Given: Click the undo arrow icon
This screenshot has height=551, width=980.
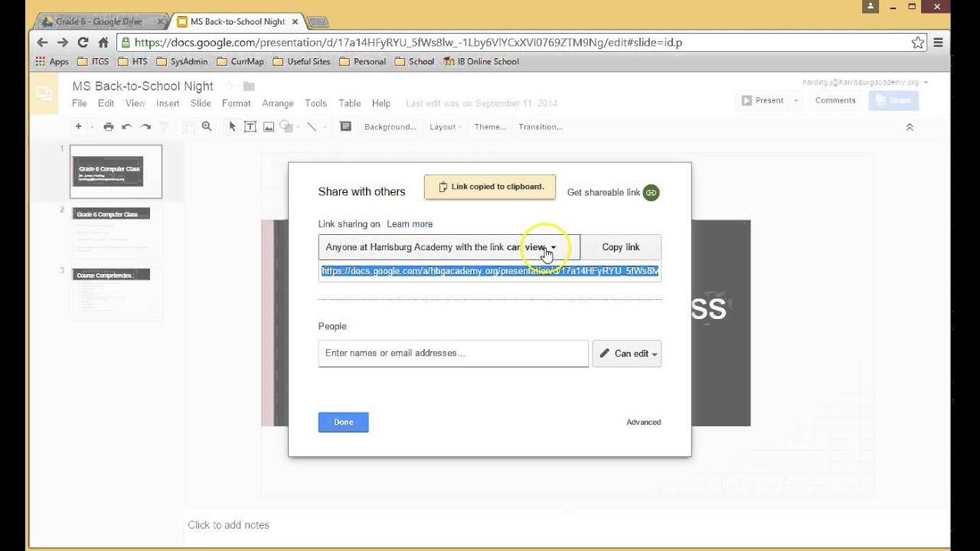Looking at the screenshot, I should (x=126, y=127).
